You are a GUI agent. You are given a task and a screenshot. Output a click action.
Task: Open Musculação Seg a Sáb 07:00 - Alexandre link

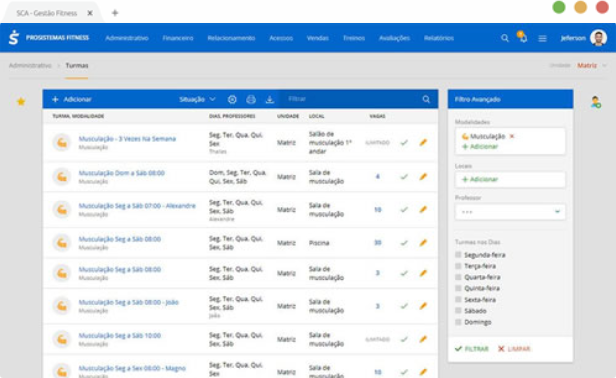(137, 206)
